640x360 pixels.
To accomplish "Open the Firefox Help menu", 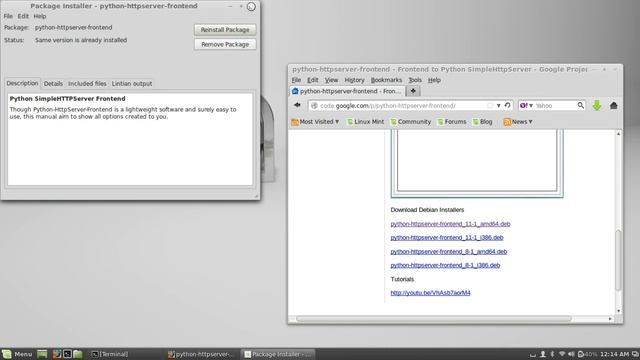I will point(434,80).
